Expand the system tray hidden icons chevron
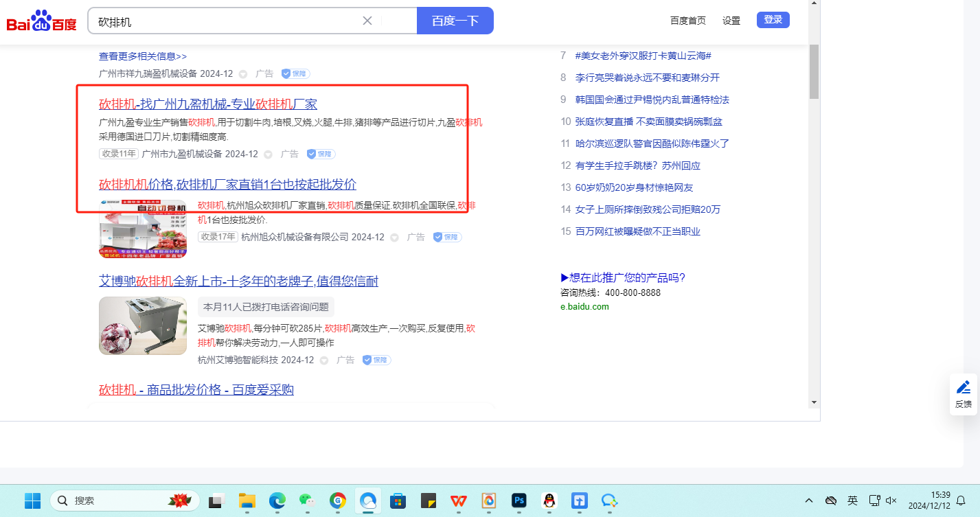Viewport: 980px width, 517px height. pyautogui.click(x=809, y=501)
